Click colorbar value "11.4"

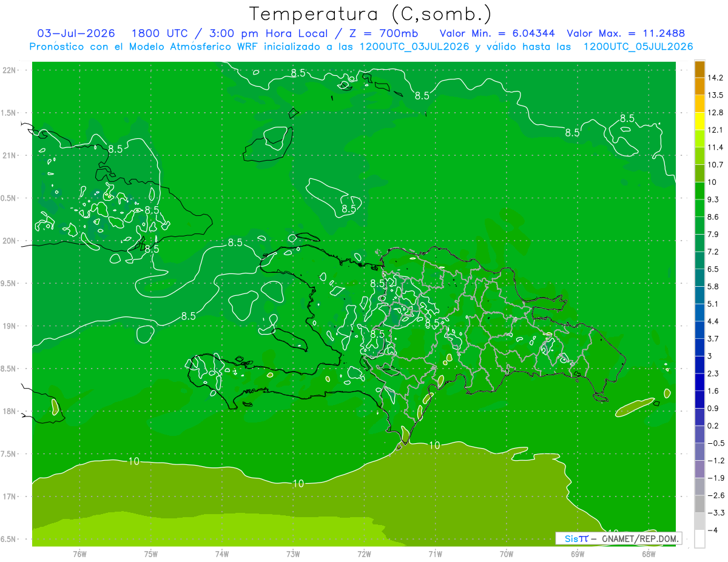[715, 147]
